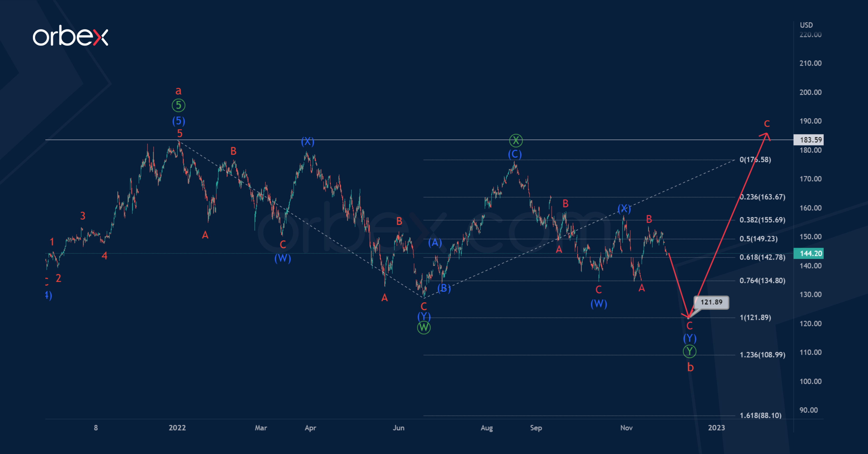Click the red arrow tip near 121.89
The image size is (868, 454).
688,317
